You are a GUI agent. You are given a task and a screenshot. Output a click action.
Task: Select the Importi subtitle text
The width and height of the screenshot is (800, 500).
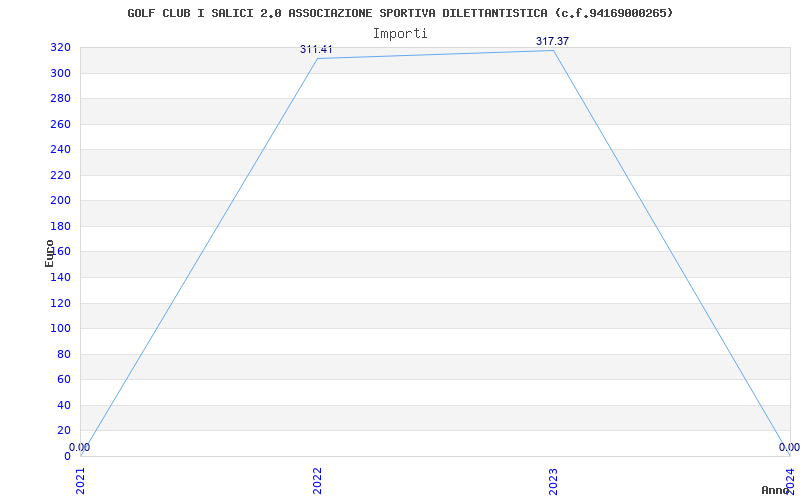(x=400, y=34)
